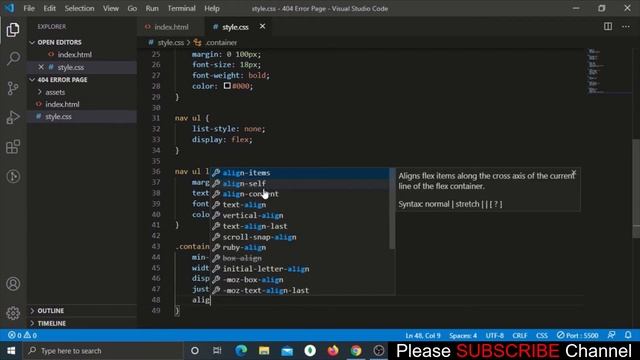Close style.css in Open Editors list

(41, 67)
